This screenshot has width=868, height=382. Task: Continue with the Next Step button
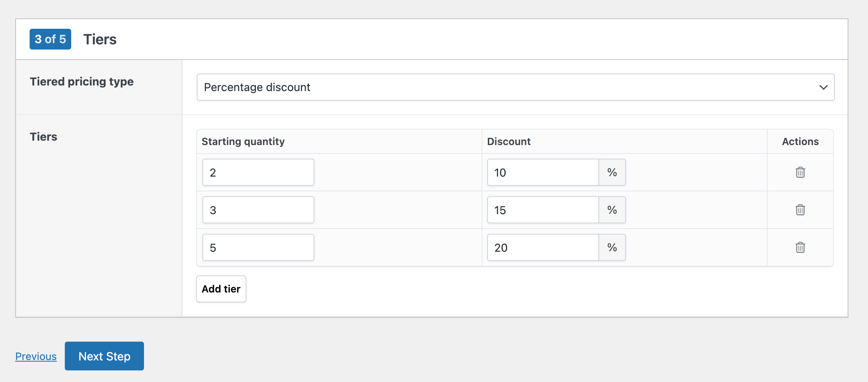coord(104,356)
